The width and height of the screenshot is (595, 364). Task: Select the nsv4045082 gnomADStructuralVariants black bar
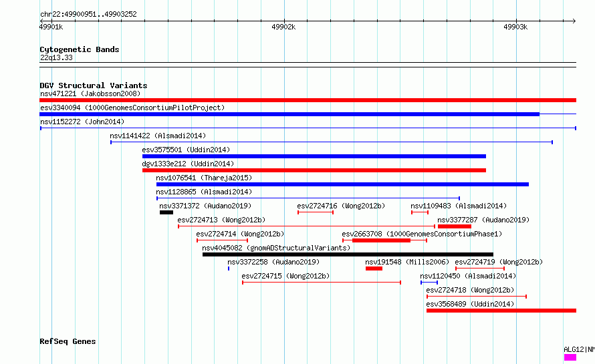(348, 254)
